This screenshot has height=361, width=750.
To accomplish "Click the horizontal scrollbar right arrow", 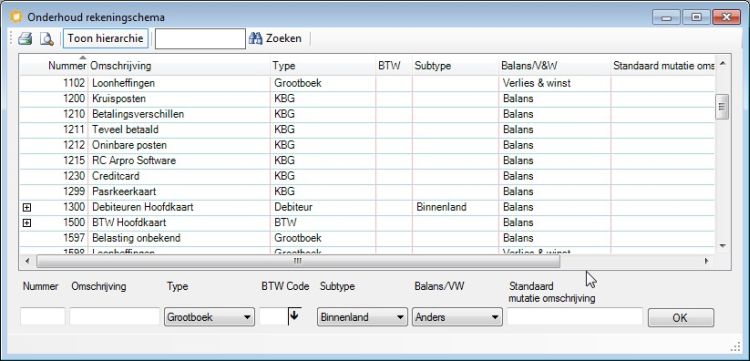I will pyautogui.click(x=706, y=261).
